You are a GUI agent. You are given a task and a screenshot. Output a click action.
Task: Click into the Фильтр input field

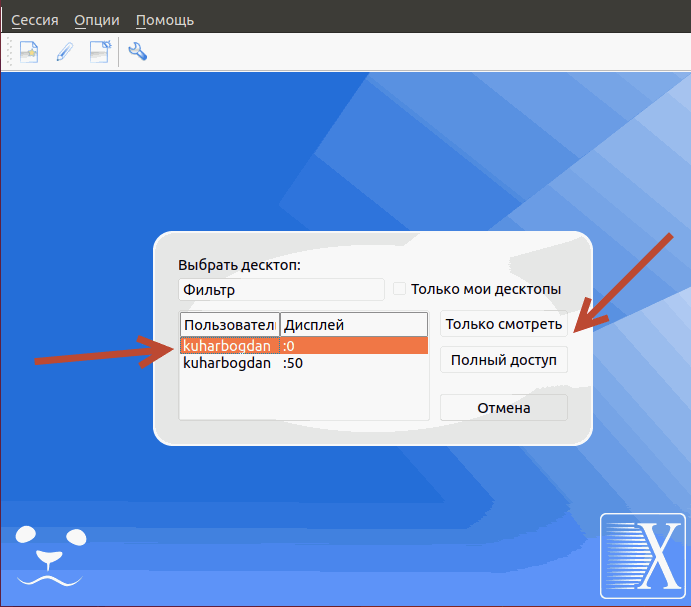point(280,289)
